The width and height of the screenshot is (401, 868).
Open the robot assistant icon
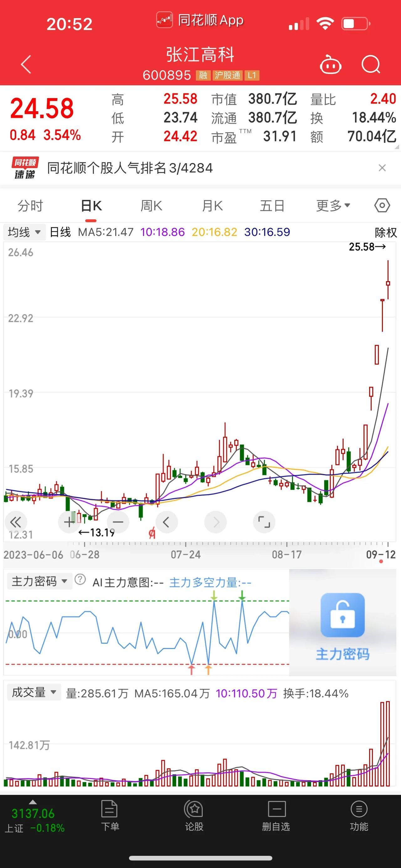tap(330, 64)
